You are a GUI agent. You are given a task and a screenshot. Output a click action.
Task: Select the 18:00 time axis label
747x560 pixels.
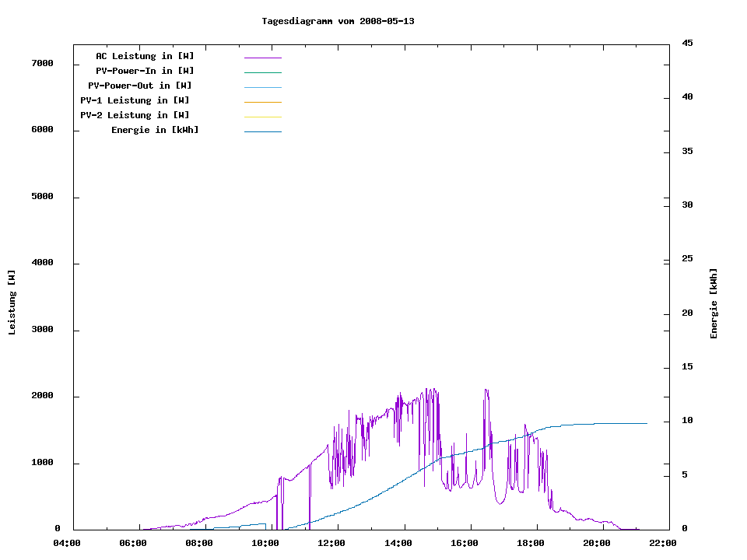point(530,543)
